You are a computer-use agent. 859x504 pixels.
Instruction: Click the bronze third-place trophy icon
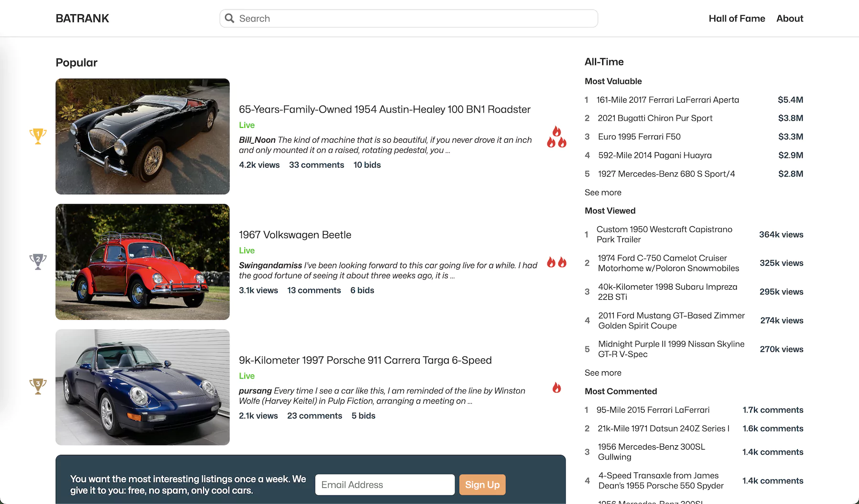click(38, 386)
